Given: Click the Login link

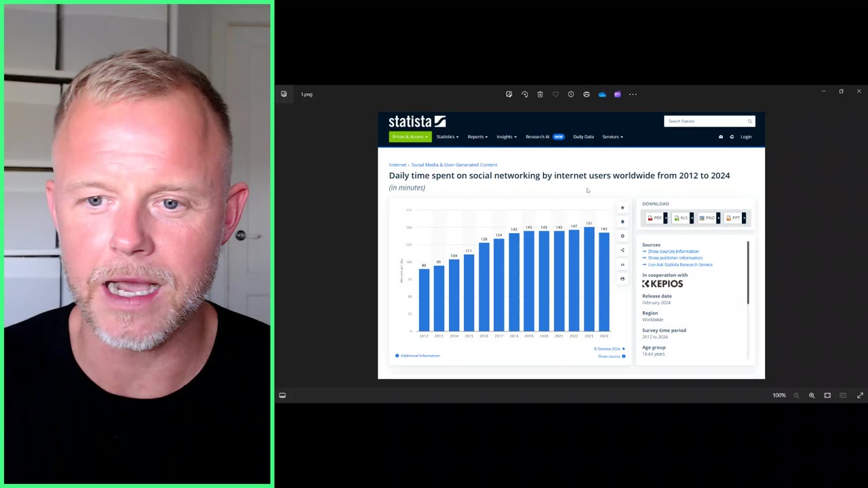Looking at the screenshot, I should (746, 137).
